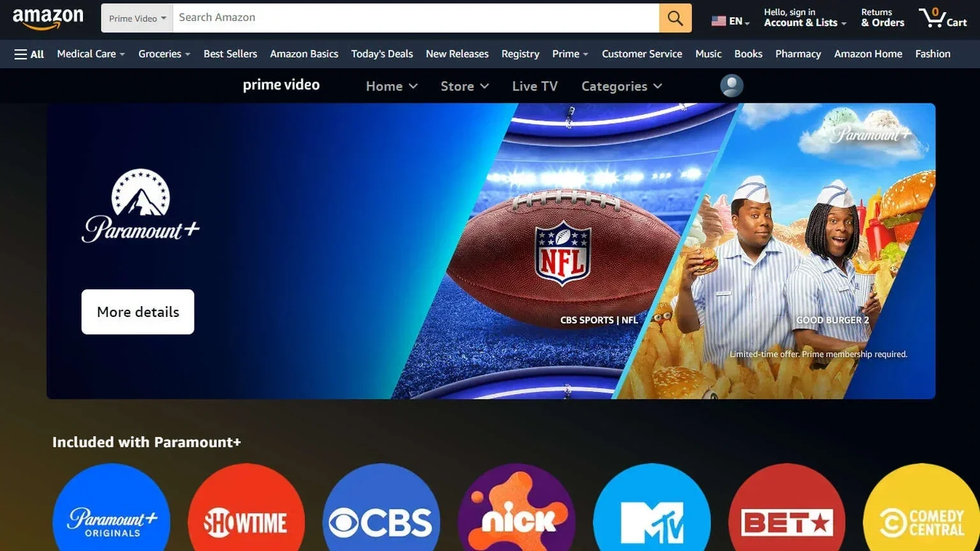The image size is (980, 551).
Task: Open the Books link
Action: (x=748, y=54)
